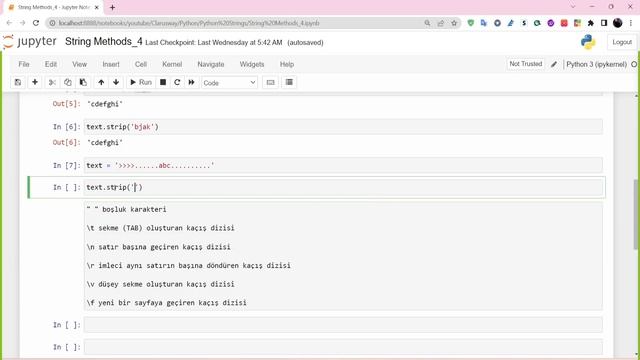This screenshot has height=360, width=640.
Task: Cut selected cells with scissors icon
Action: click(x=52, y=82)
